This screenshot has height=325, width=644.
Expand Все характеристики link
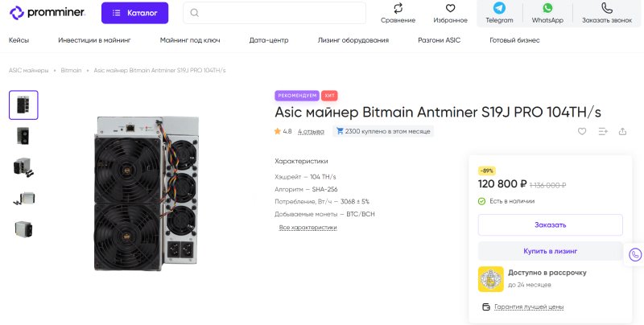(x=308, y=228)
